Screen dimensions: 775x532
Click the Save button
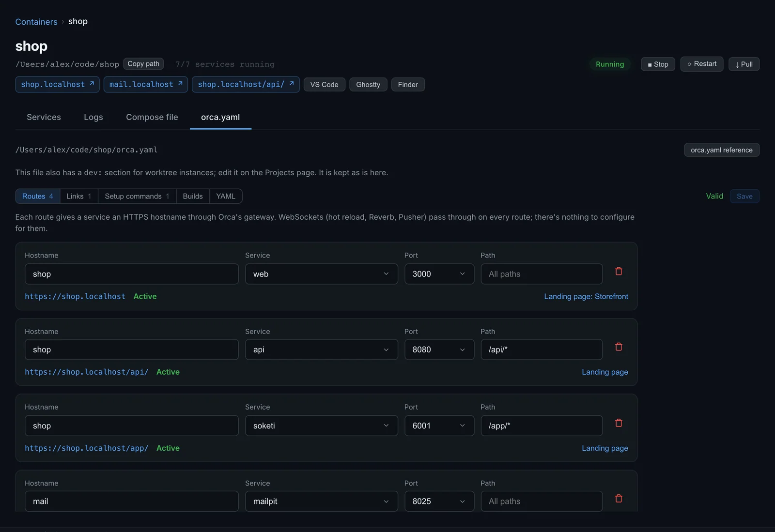point(744,196)
